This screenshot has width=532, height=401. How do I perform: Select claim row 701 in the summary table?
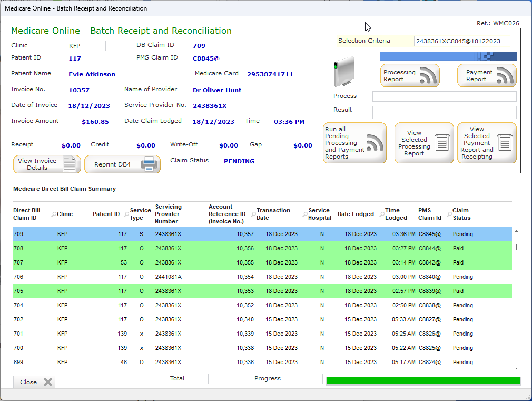262,334
